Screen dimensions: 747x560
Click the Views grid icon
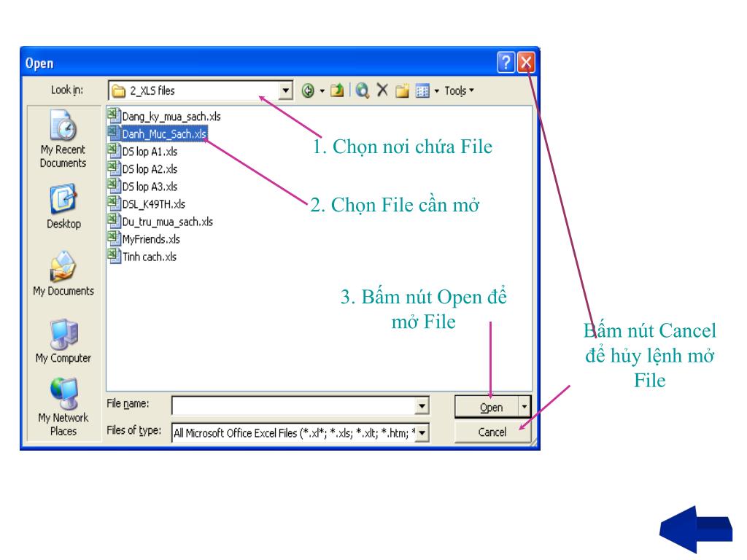pyautogui.click(x=422, y=90)
